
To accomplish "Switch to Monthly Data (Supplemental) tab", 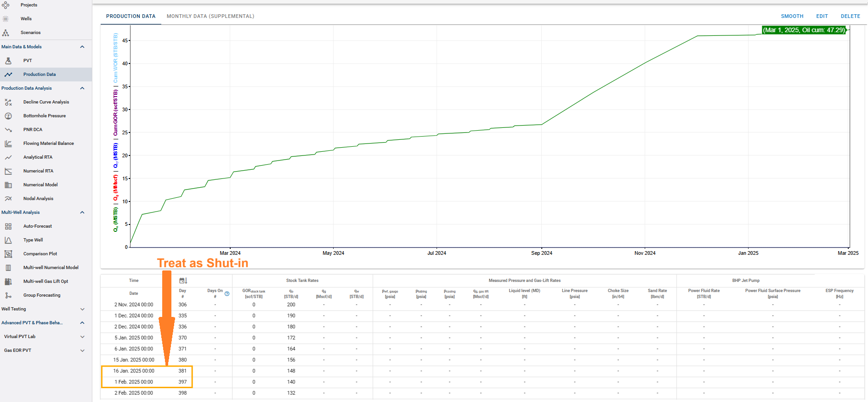I will click(210, 16).
